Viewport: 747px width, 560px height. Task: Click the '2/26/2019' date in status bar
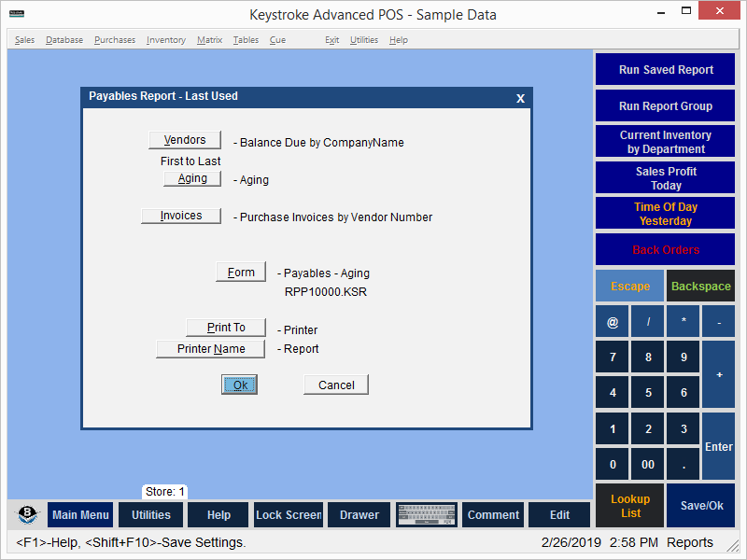(571, 542)
